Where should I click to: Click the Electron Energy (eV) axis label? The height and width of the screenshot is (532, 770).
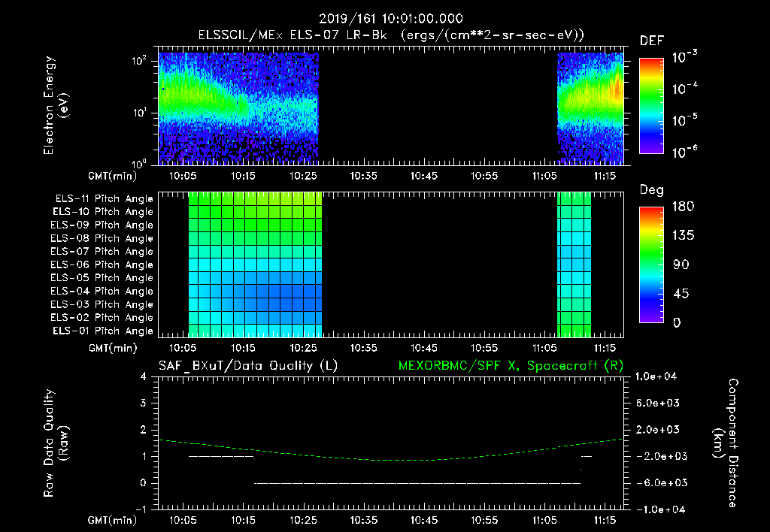point(56,105)
